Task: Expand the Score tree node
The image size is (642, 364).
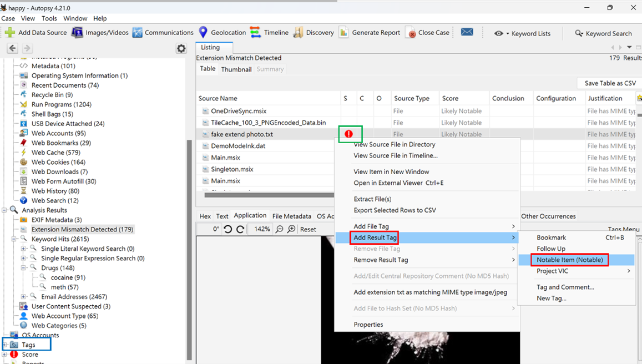Action: (4, 354)
